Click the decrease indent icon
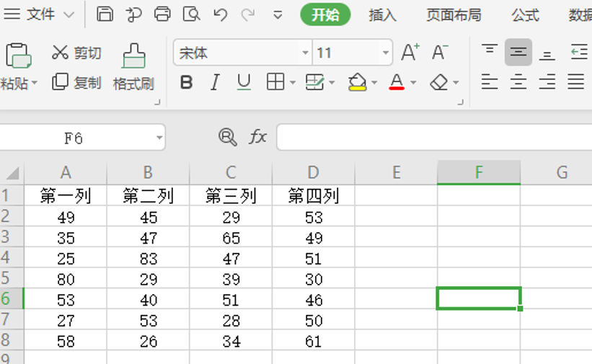 point(579,52)
